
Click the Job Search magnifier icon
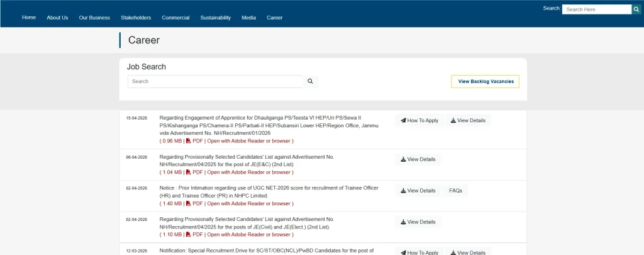point(310,81)
